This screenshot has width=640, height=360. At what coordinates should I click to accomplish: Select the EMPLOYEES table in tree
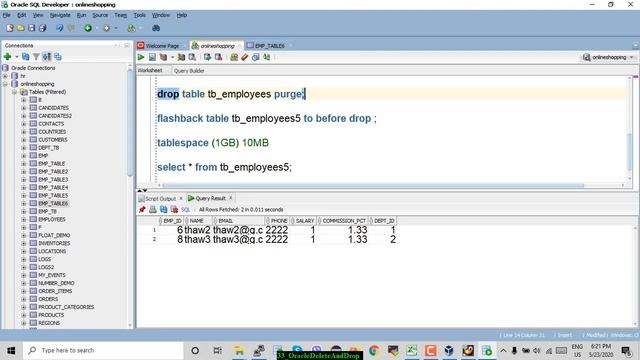(x=52, y=220)
